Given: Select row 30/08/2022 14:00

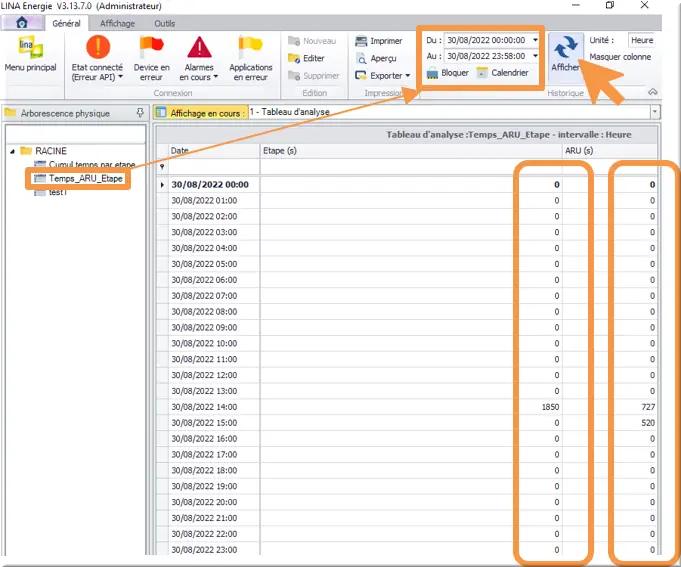Looking at the screenshot, I should [x=408, y=407].
